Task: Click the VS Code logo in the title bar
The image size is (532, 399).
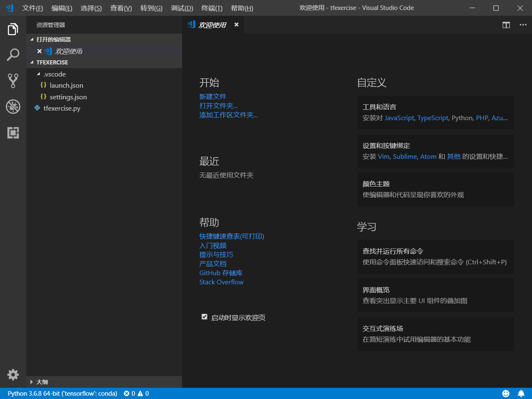Action: (9, 8)
